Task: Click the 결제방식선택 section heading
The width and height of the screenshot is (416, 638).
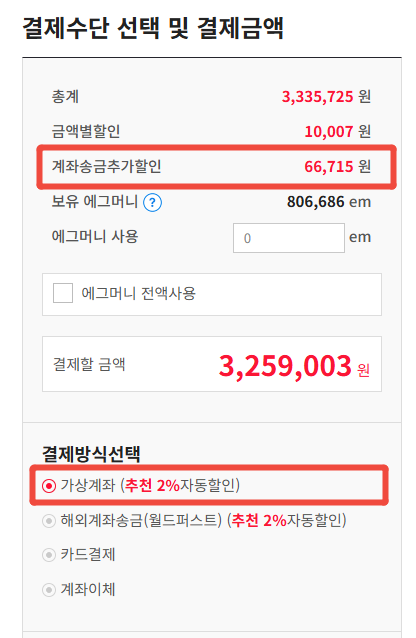Action: click(x=92, y=454)
